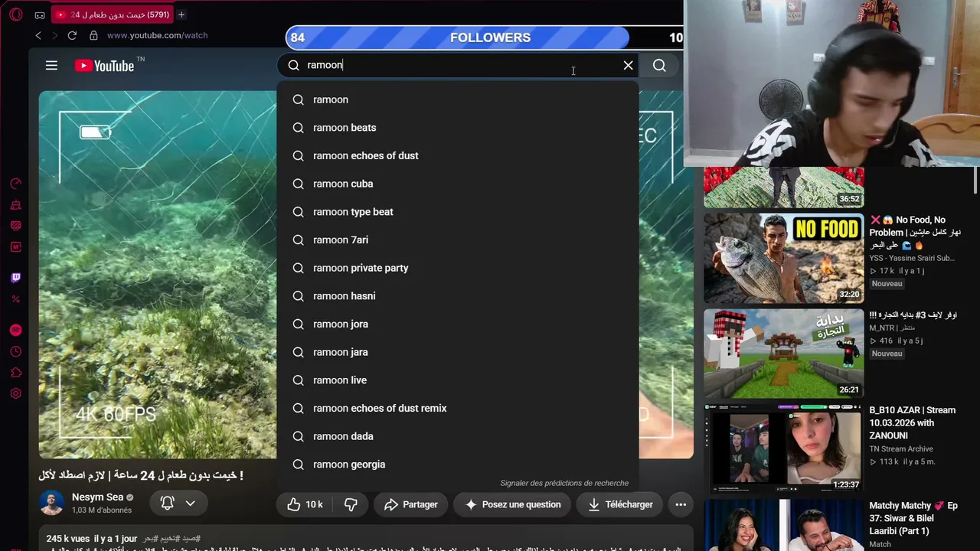The height and width of the screenshot is (551, 980).
Task: Open the Minecraft video thumbnail lasting 26:21
Action: [784, 354]
